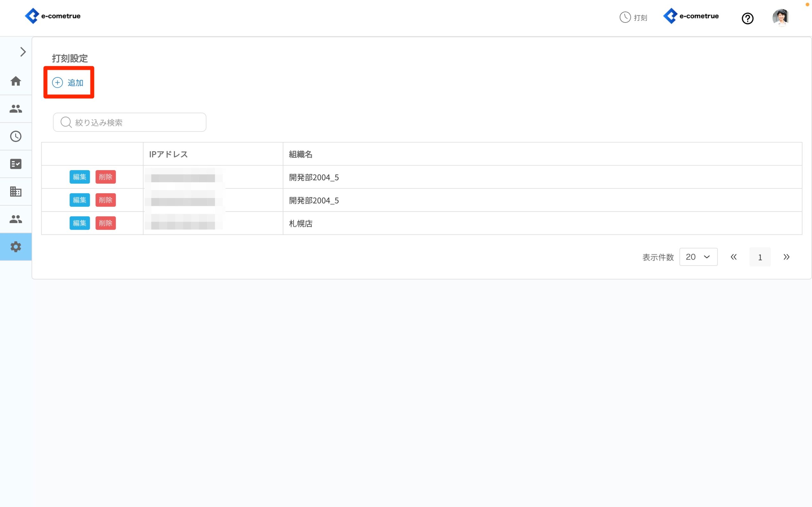Click the upper people sidebar icon
This screenshot has height=507, width=812.
(16, 109)
